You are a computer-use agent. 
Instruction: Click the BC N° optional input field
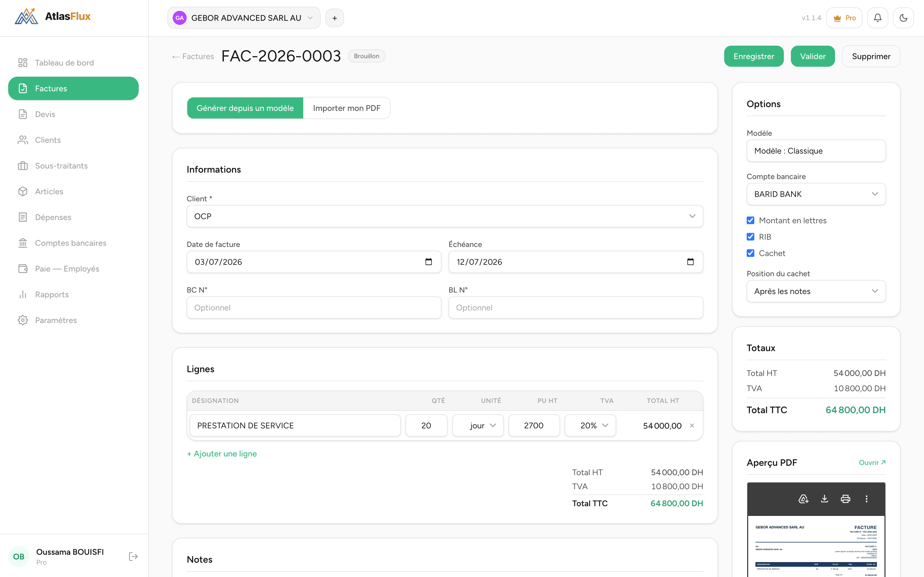314,308
